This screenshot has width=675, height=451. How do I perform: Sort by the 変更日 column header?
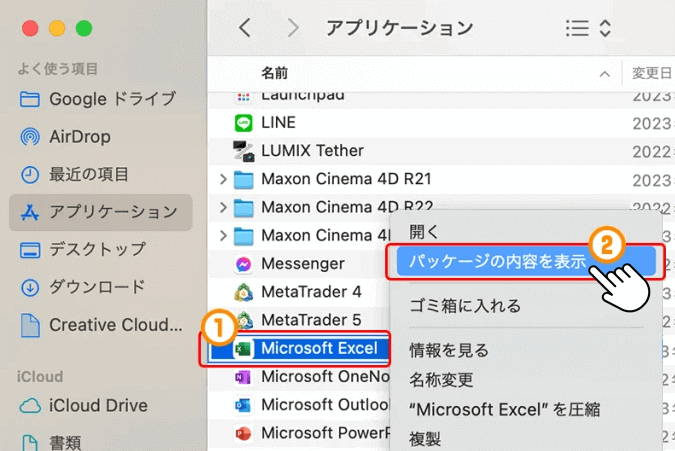[651, 74]
